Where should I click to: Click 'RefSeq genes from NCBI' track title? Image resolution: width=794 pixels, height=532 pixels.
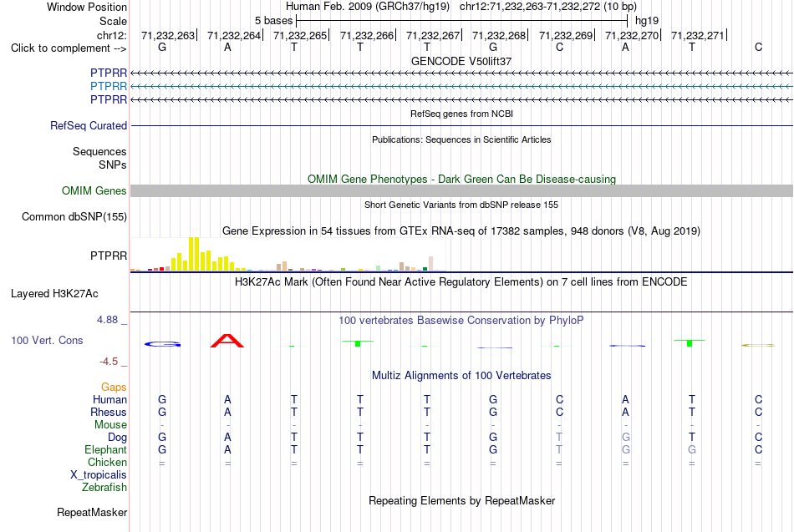pyautogui.click(x=461, y=114)
